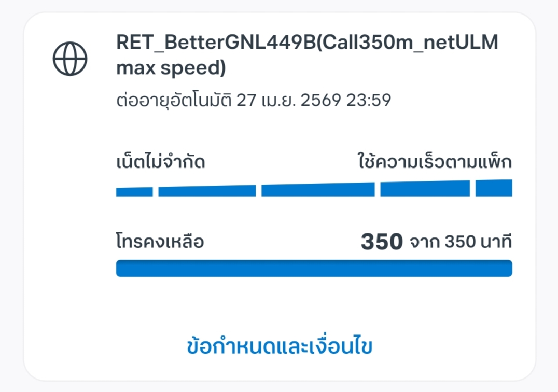Tap the third middle speed bar segment
The height and width of the screenshot is (392, 558).
(x=318, y=190)
